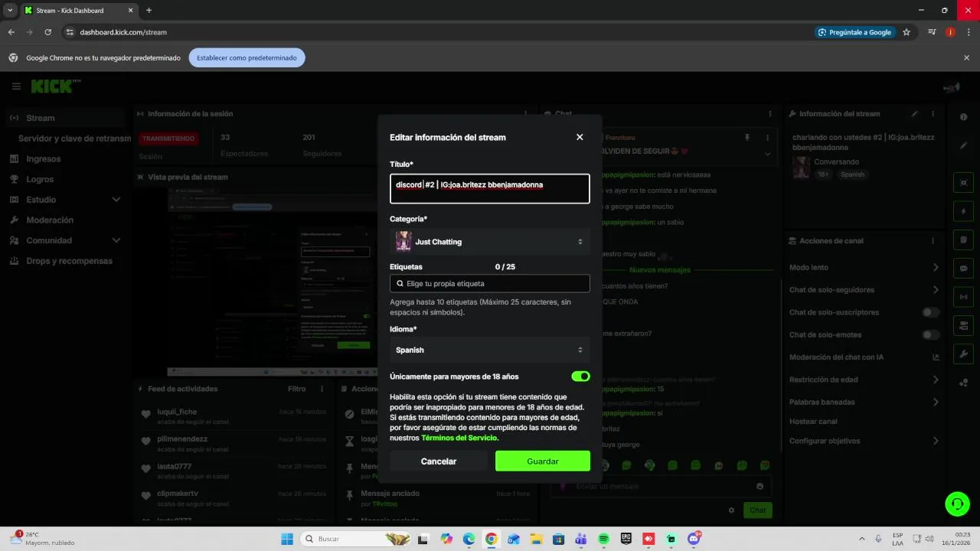980x551 pixels.
Task: Open the Términos del Servicio link
Action: click(459, 438)
